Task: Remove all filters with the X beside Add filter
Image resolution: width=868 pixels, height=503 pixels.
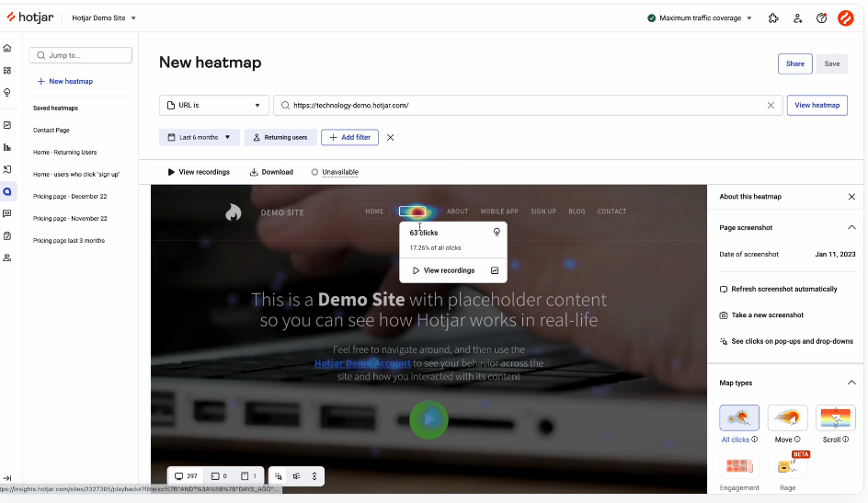Action: coord(390,137)
